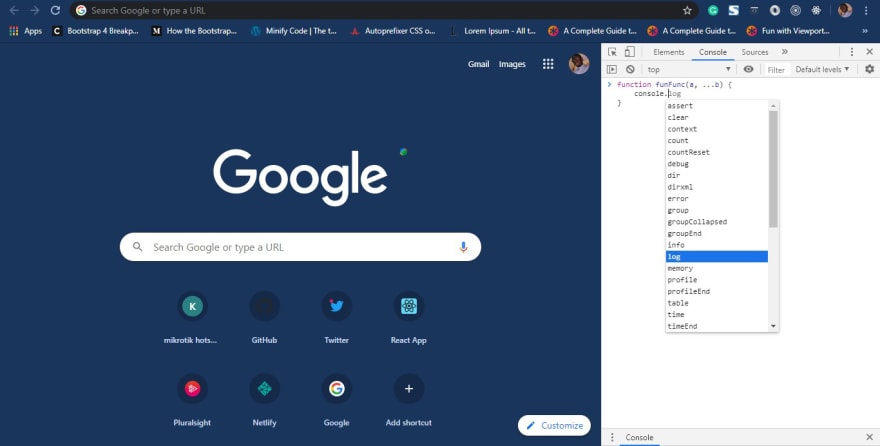This screenshot has width=880, height=446.
Task: Open the Pluralsight shortcut tile
Action: (x=192, y=400)
